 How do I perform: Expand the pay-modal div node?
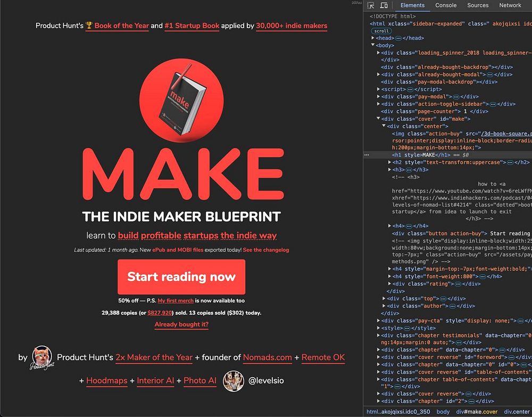click(378, 97)
